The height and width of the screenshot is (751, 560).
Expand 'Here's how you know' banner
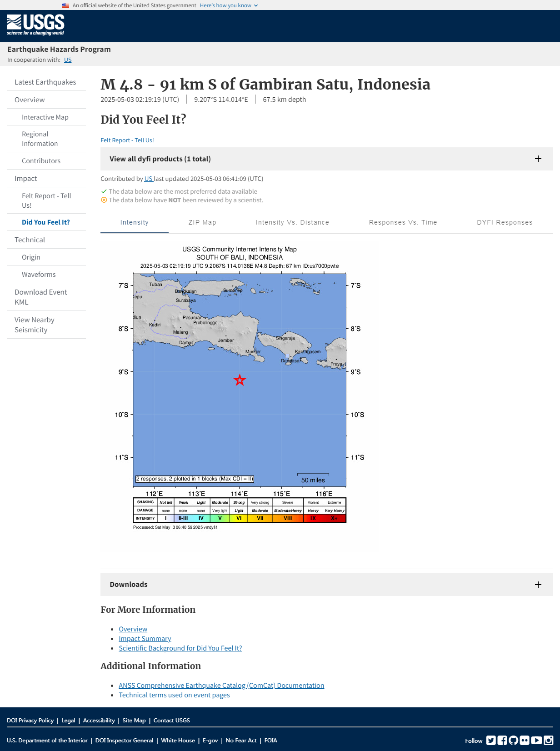point(229,5)
